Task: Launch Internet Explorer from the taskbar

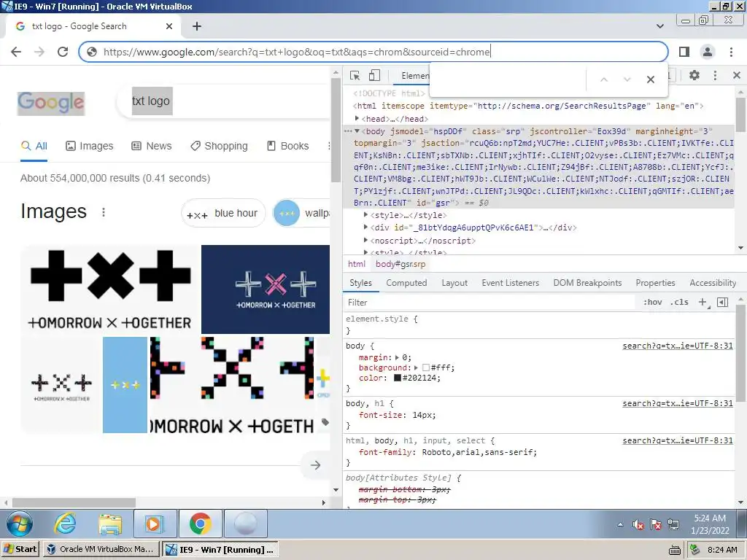Action: click(x=64, y=524)
